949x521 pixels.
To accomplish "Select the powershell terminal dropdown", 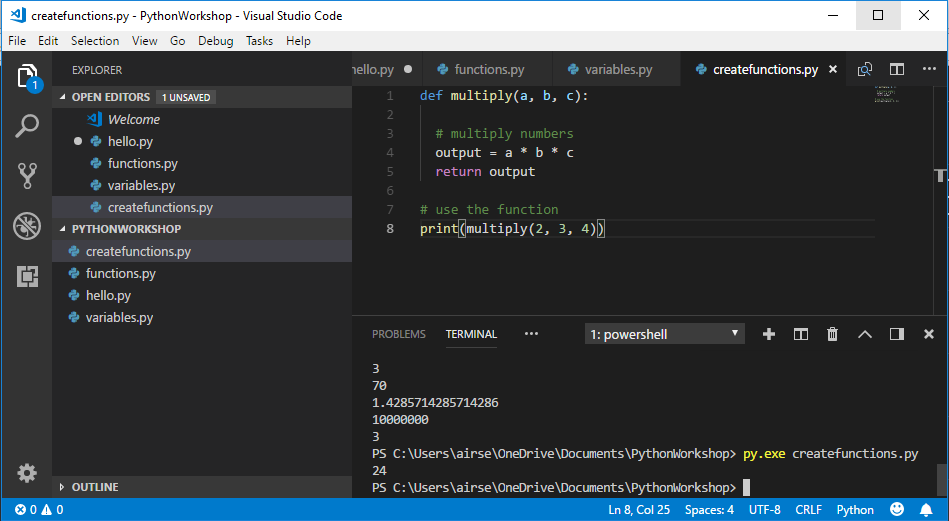I will pos(665,334).
